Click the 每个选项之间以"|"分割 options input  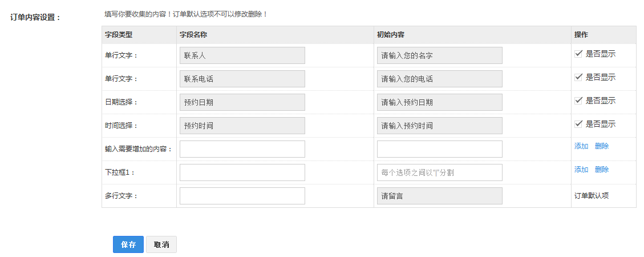(x=439, y=172)
